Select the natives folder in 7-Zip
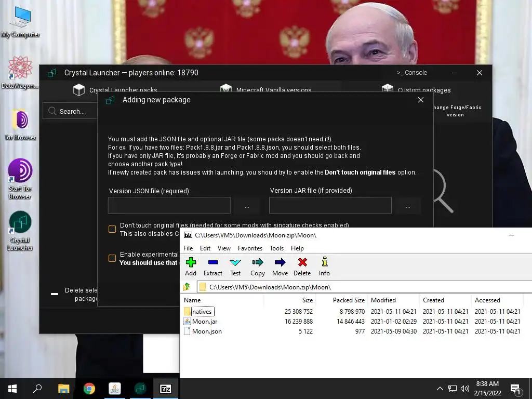This screenshot has height=399, width=532. click(202, 312)
